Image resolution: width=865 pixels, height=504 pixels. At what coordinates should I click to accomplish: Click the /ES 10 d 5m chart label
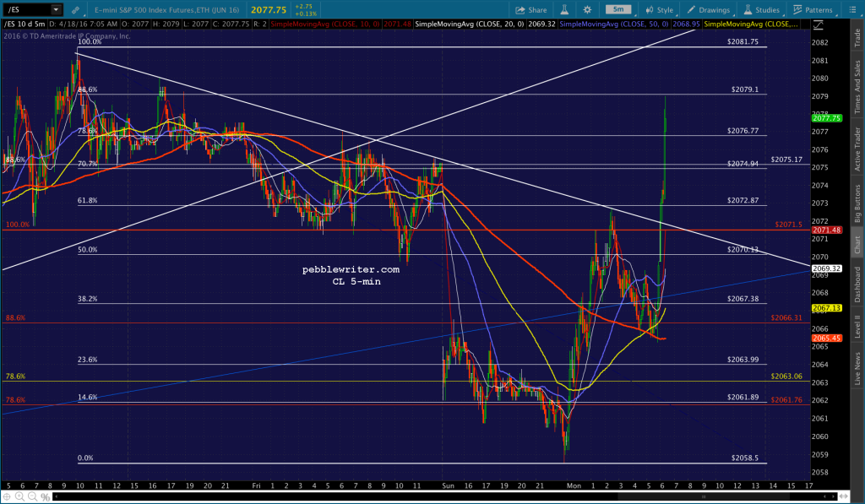point(24,24)
